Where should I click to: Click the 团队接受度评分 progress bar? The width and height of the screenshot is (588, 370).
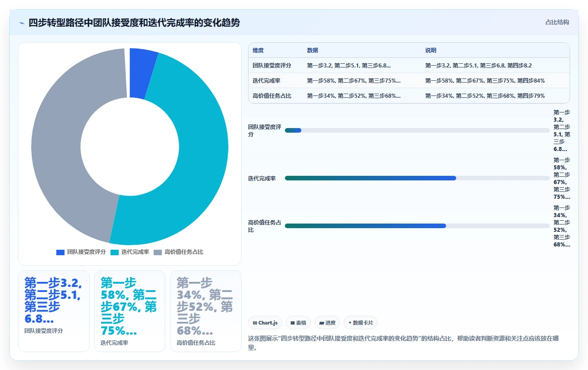coord(417,130)
